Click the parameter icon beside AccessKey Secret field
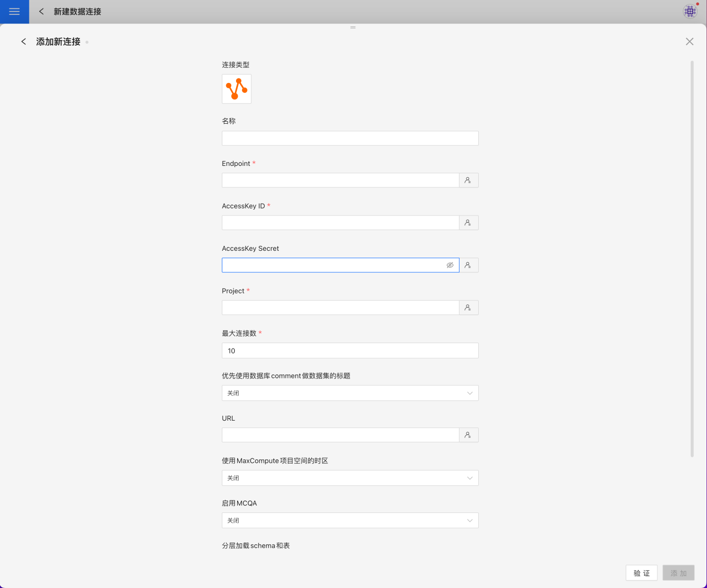The image size is (707, 588). point(468,265)
